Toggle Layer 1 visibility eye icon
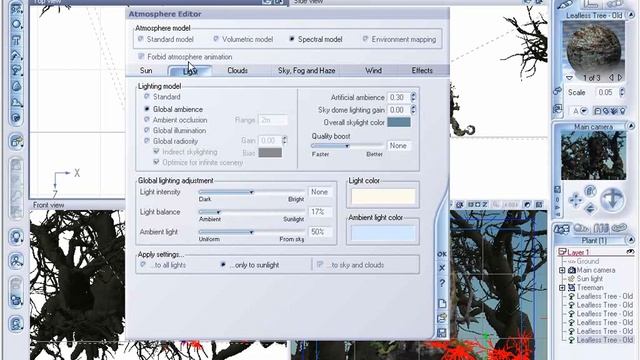640x360 pixels. pyautogui.click(x=630, y=252)
